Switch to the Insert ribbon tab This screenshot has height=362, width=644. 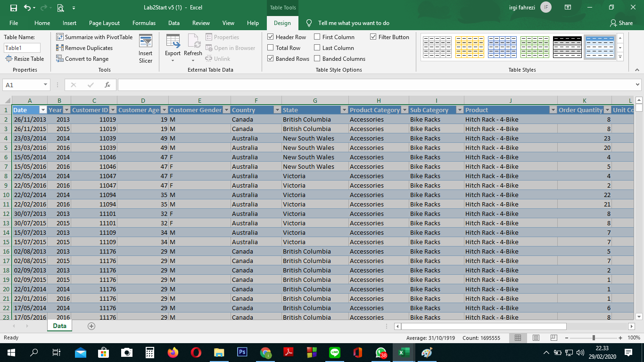(x=69, y=23)
